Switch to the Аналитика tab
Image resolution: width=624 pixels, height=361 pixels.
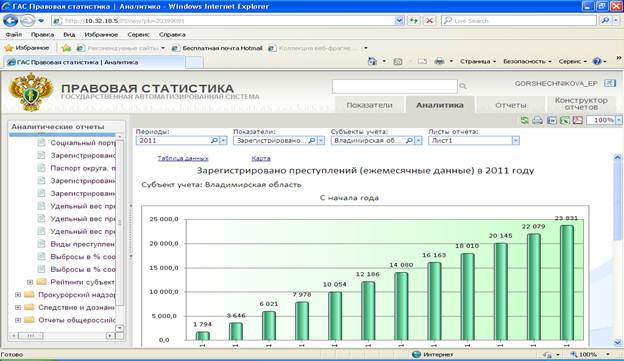440,105
